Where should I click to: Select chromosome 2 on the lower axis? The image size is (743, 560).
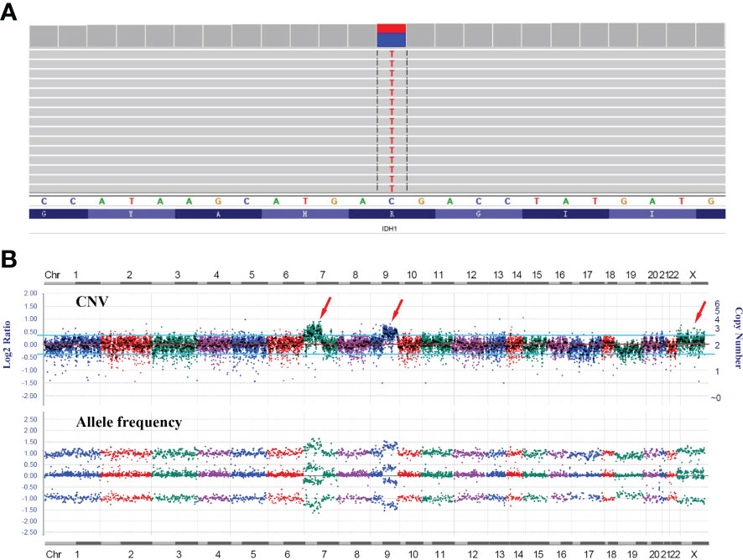coord(131,554)
